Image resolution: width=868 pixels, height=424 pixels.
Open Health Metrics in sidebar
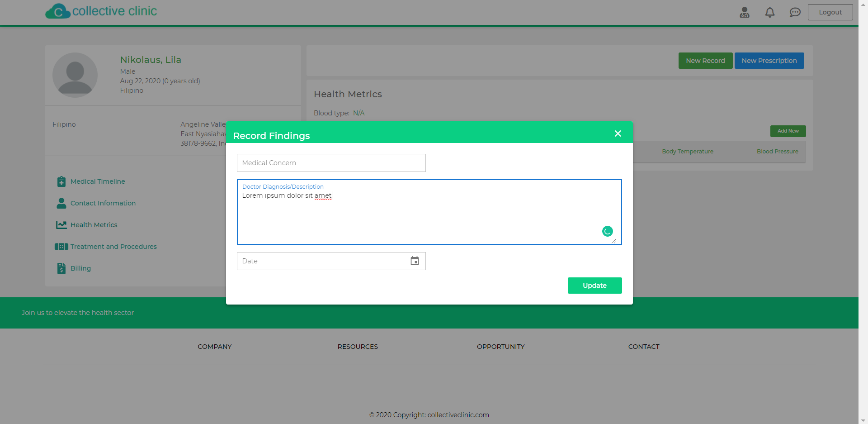click(x=94, y=225)
